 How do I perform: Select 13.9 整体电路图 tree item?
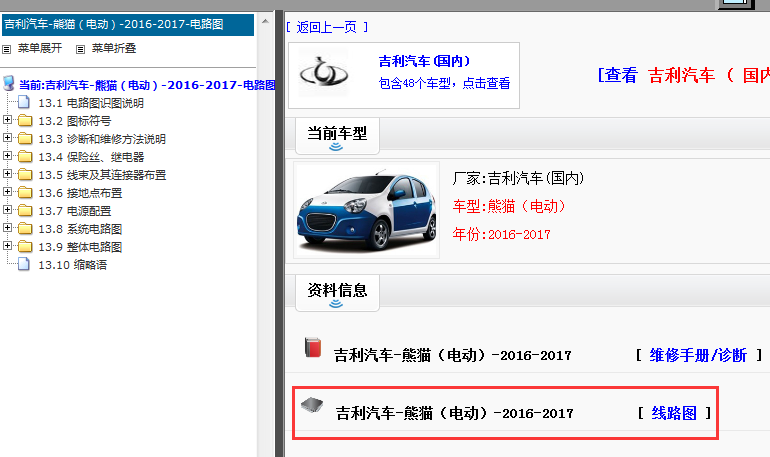click(80, 247)
